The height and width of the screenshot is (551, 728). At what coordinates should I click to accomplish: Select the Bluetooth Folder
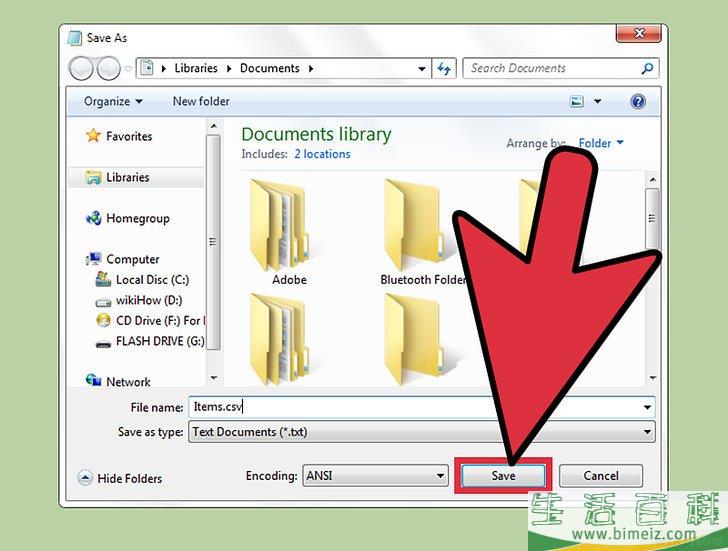tap(419, 233)
